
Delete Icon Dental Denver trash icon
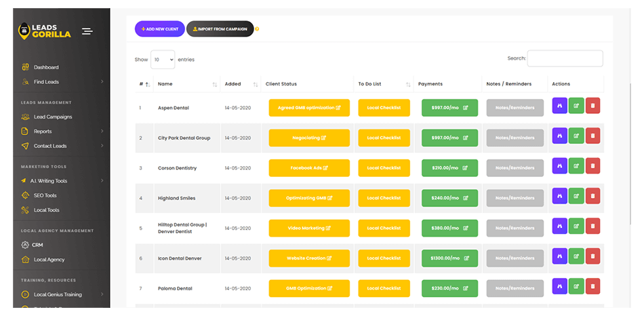click(592, 256)
